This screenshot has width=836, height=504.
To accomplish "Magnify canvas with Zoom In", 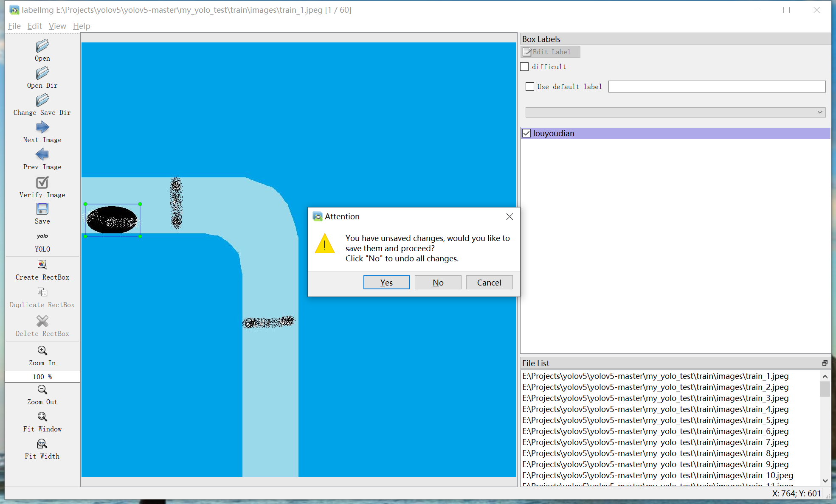I will tap(42, 356).
